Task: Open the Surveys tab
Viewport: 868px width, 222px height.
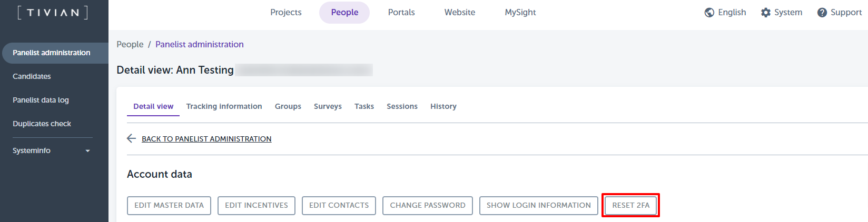Action: (328, 106)
